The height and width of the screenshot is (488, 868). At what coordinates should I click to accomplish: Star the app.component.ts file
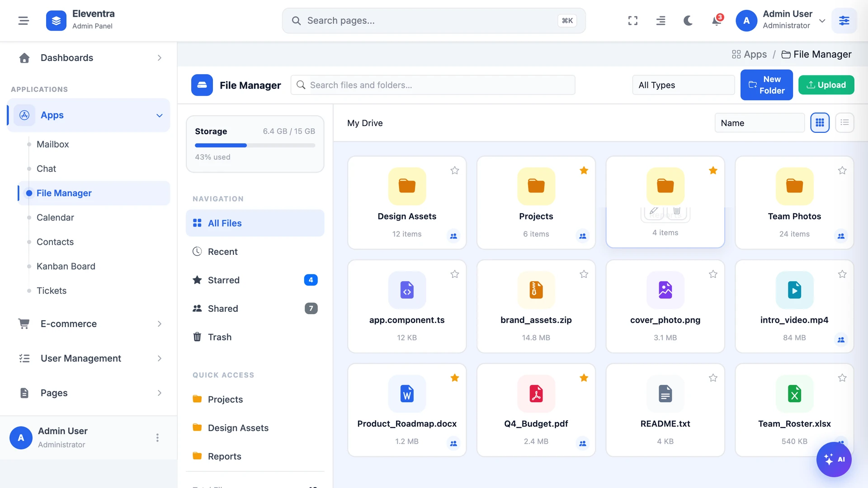pyautogui.click(x=455, y=274)
